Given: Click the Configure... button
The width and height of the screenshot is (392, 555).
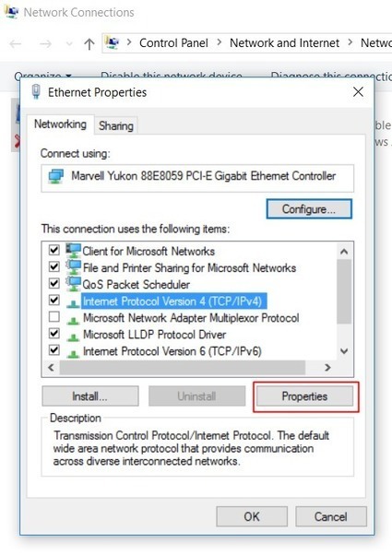Looking at the screenshot, I should (x=309, y=209).
